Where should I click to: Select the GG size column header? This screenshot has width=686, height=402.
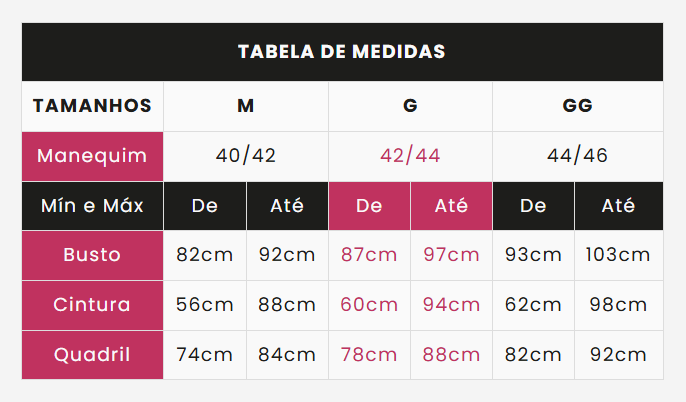pos(578,106)
